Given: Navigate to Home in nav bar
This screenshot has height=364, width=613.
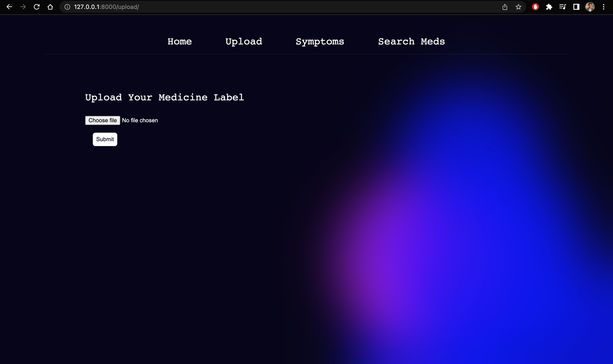Looking at the screenshot, I should point(179,41).
